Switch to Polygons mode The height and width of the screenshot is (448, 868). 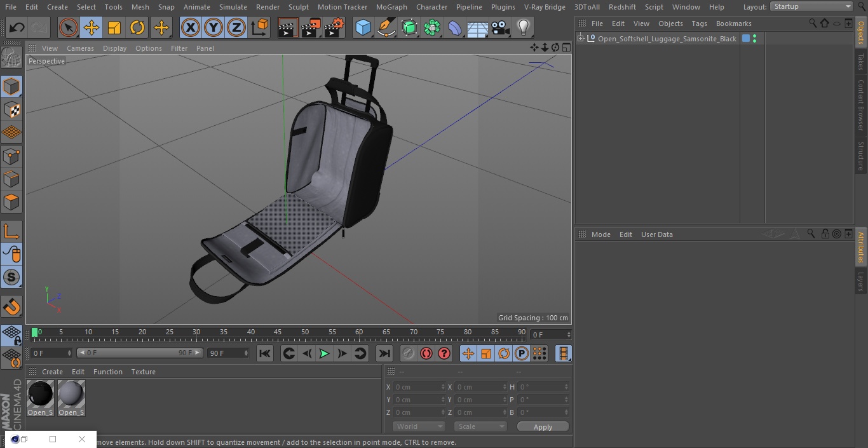coord(12,202)
